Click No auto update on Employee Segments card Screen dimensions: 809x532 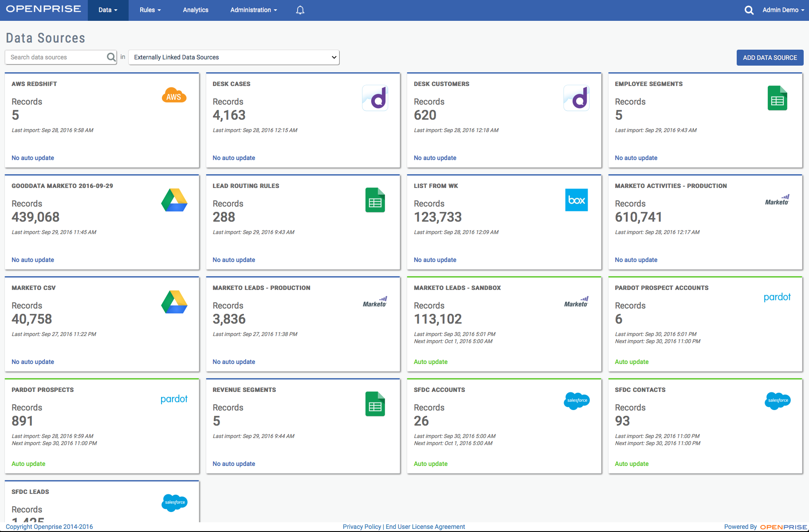(x=636, y=158)
